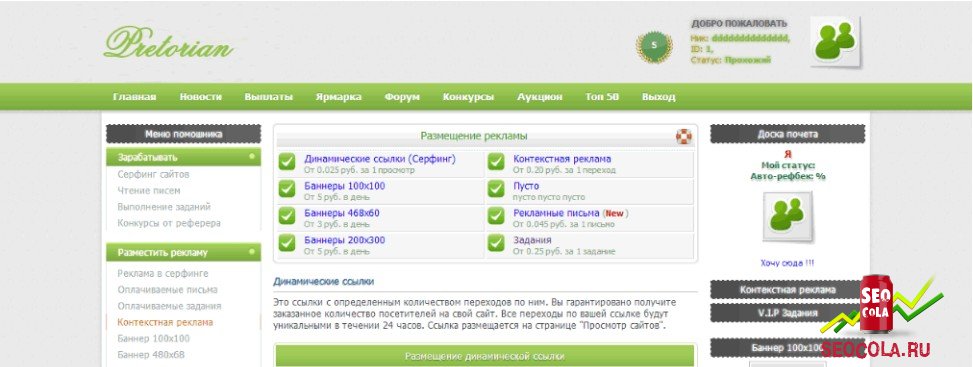This screenshot has height=367, width=973.
Task: Click the Размещение динамической ссылки header bar
Action: click(x=485, y=356)
